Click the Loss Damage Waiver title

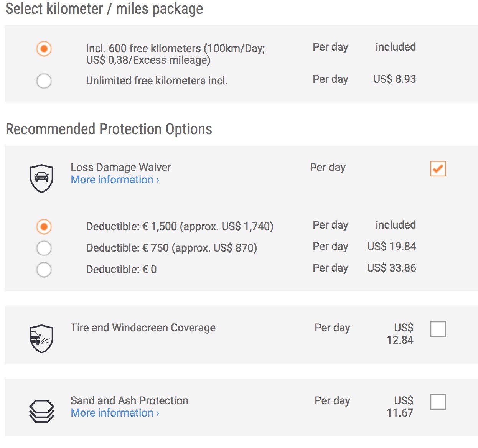point(121,167)
